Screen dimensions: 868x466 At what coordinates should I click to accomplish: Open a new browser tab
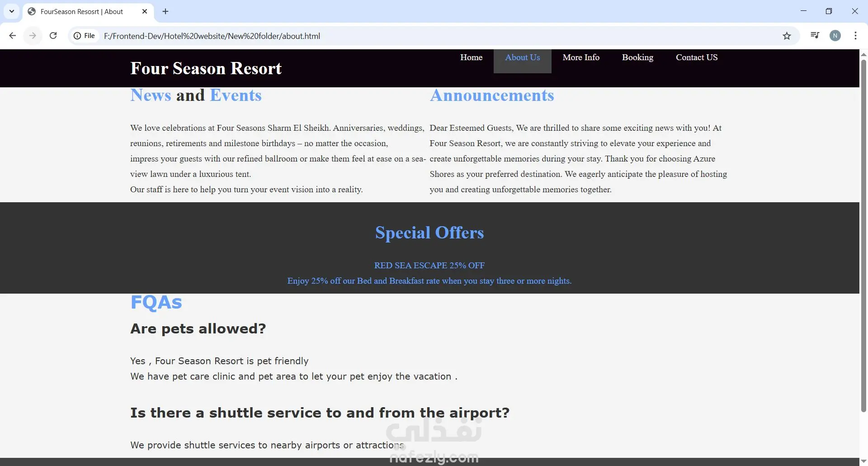click(x=165, y=12)
